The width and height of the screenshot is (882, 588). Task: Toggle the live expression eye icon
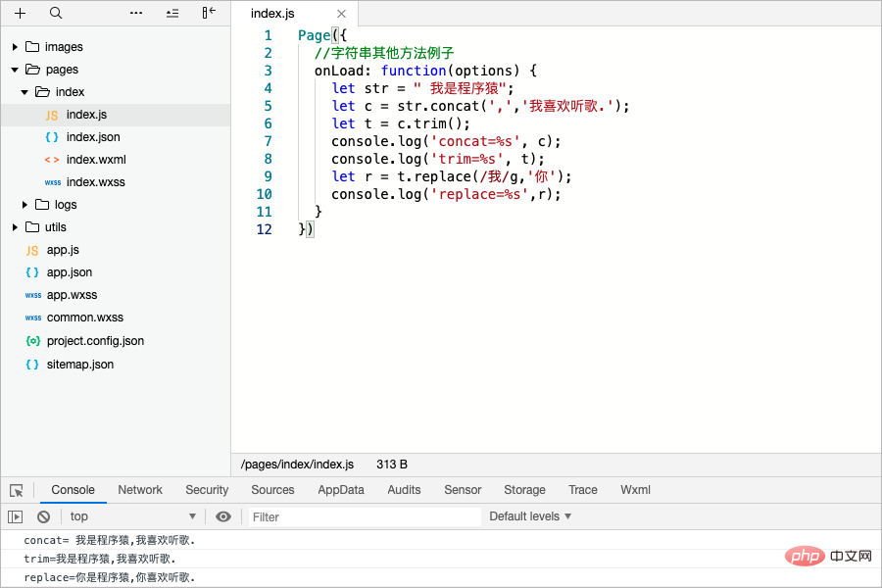223,516
